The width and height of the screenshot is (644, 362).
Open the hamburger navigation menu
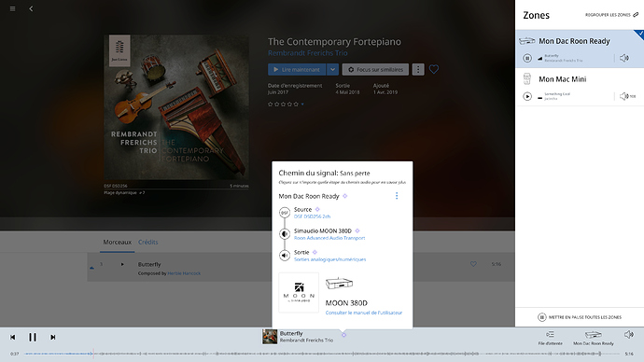[x=13, y=8]
